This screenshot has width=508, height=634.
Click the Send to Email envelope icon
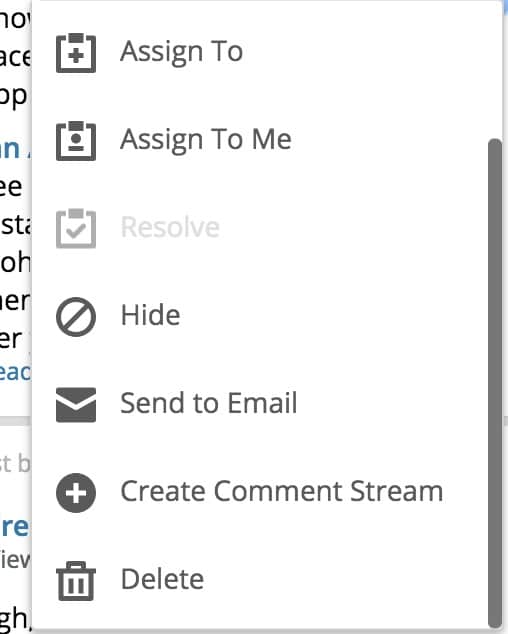pos(76,405)
